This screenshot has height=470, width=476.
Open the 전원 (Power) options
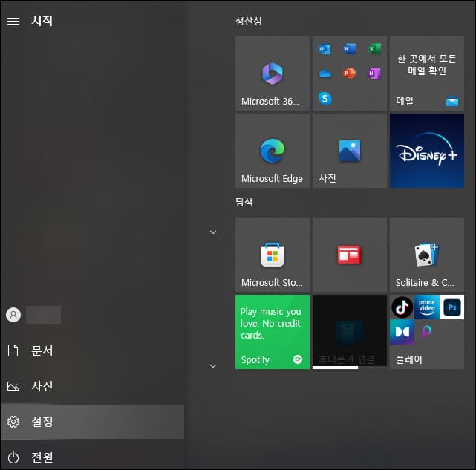click(x=92, y=457)
